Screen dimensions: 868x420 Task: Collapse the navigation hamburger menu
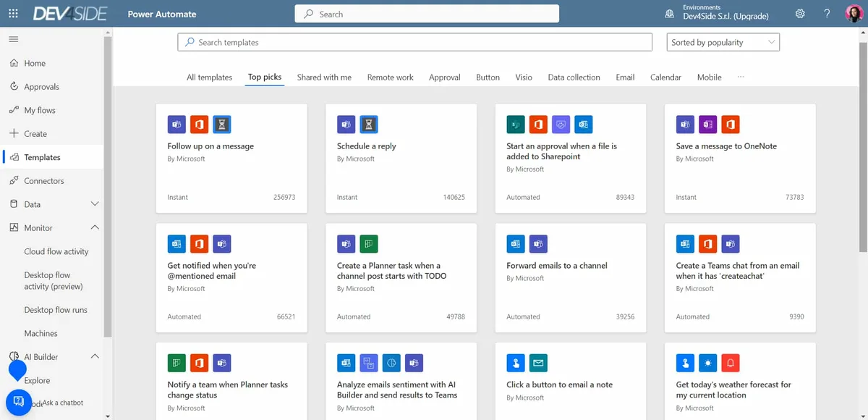14,39
